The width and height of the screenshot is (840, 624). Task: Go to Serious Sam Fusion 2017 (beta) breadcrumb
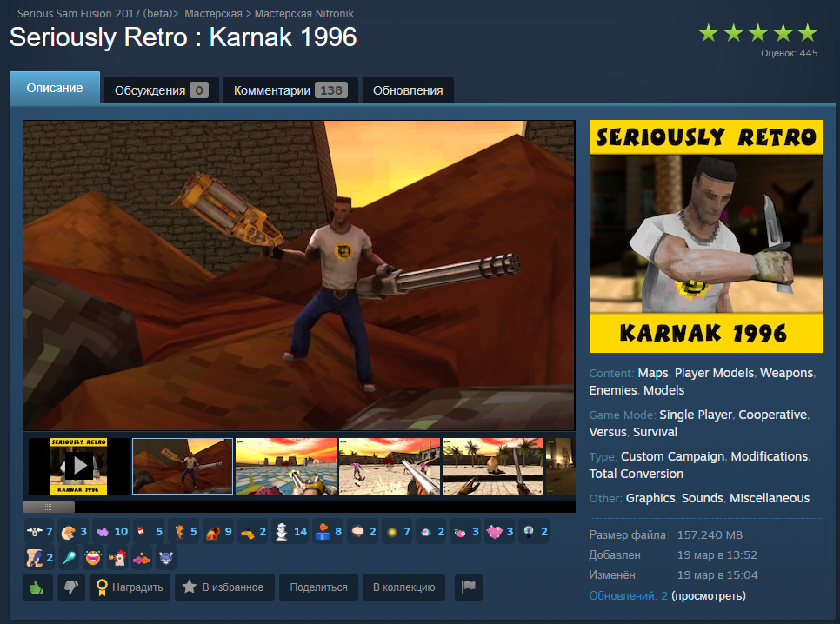tap(96, 13)
